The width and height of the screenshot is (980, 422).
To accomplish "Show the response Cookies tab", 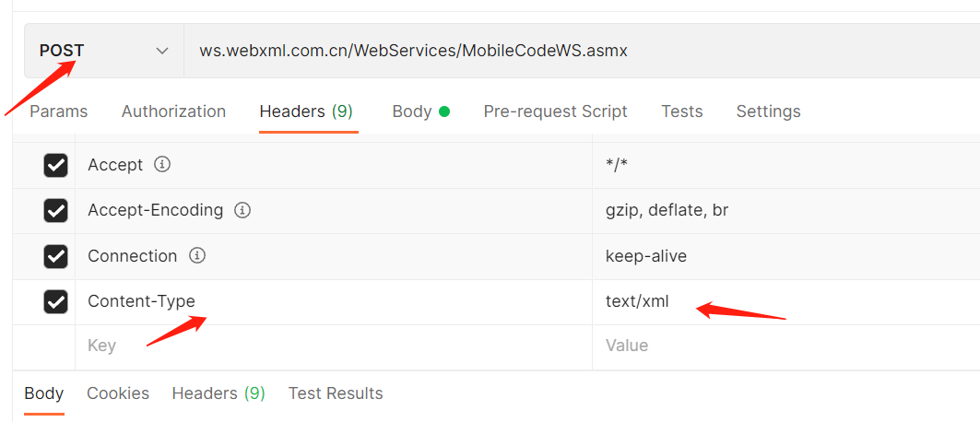I will (118, 393).
